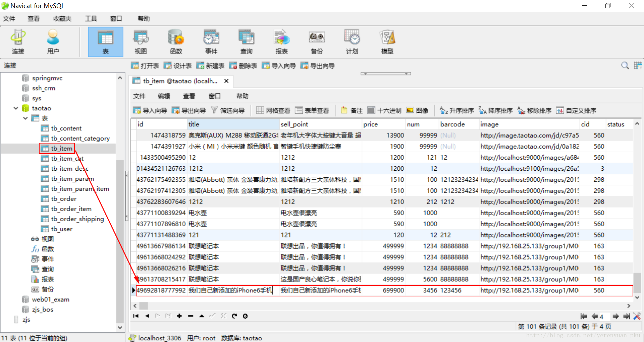
Task: Collapse the taotao database node
Action: tap(16, 108)
